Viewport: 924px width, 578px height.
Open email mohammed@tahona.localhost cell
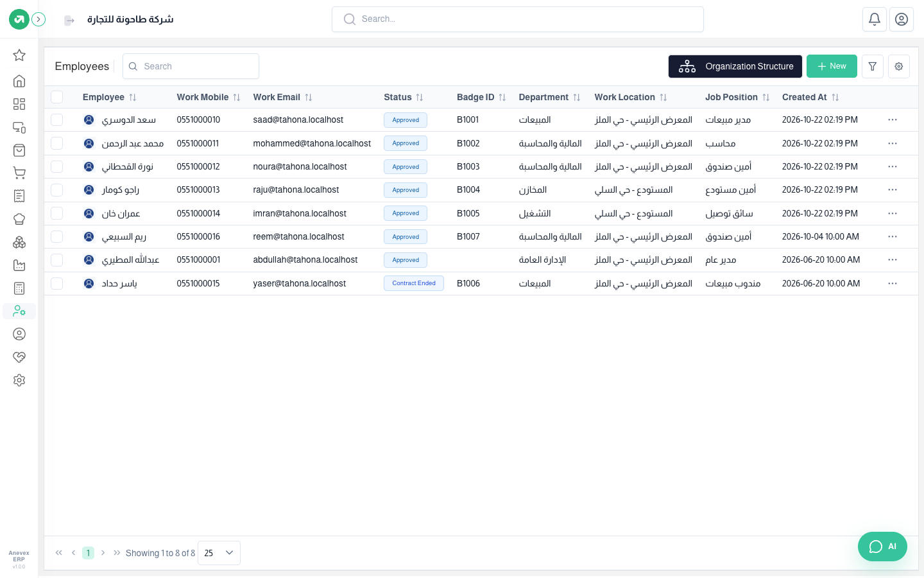(312, 143)
